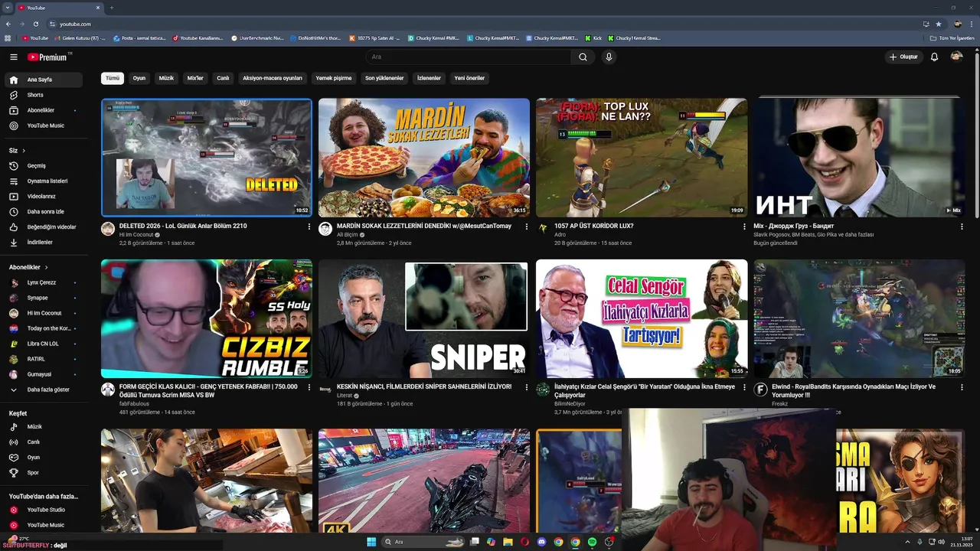This screenshot has width=980, height=551.
Task: Open options for MARDİN SOKAK LEZZETLERİ video
Action: point(527,227)
